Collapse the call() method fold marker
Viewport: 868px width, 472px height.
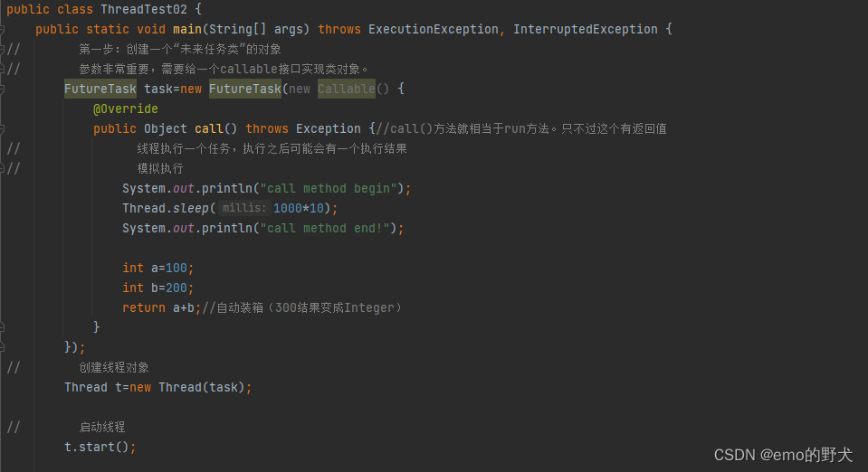(x=2, y=129)
